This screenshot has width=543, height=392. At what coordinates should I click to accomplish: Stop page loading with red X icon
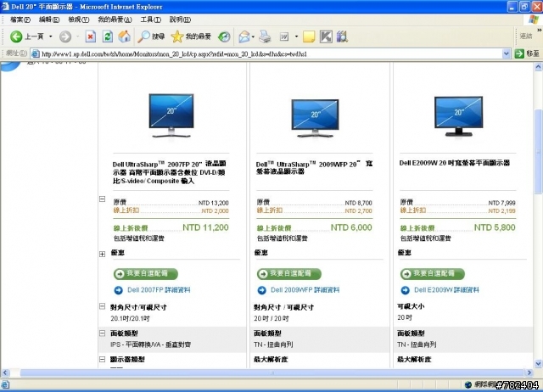click(x=91, y=36)
